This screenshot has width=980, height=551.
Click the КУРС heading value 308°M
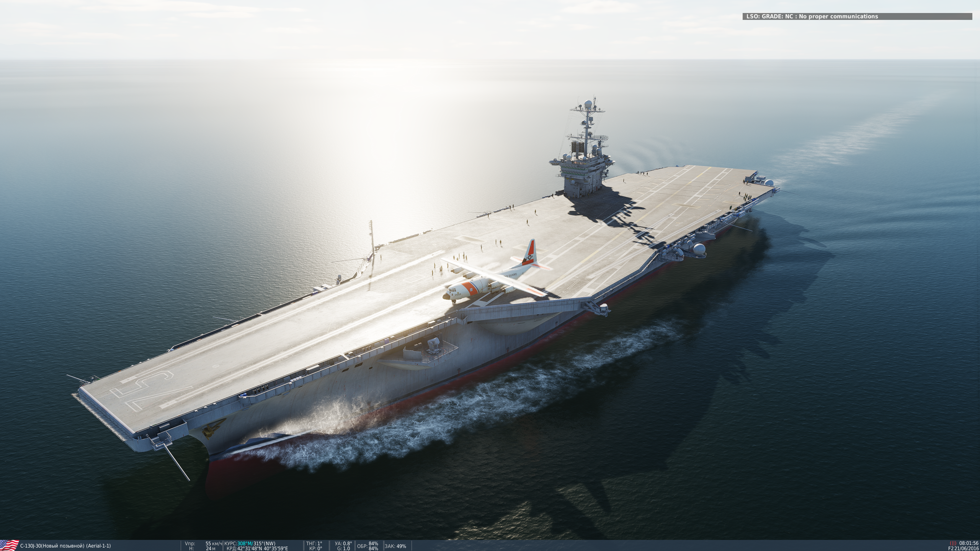click(245, 543)
